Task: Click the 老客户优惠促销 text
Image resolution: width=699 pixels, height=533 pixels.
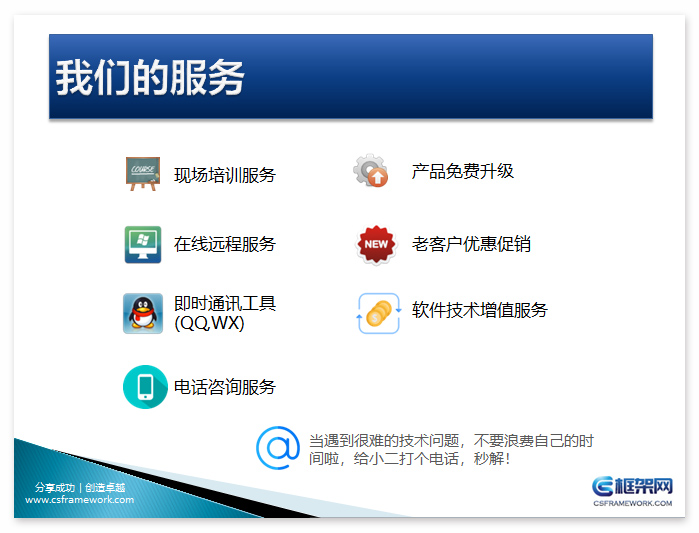Action: [x=471, y=244]
